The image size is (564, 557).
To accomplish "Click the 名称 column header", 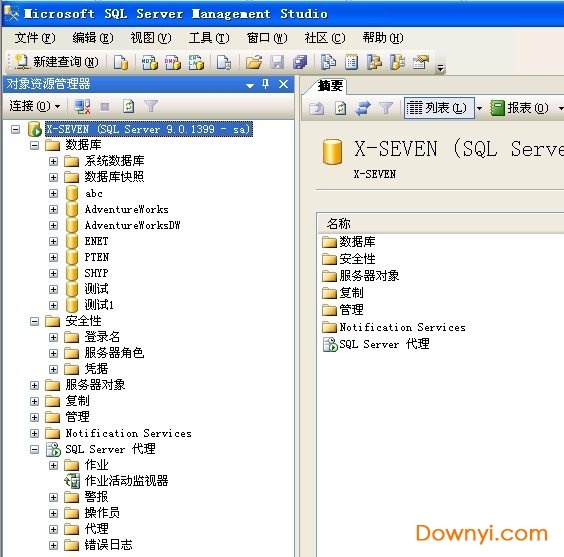I will [x=338, y=224].
